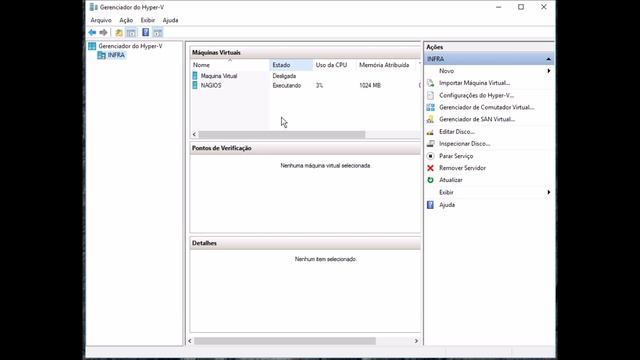Click the INFRA server icon in tree
Viewport: 640px width, 360px height.
click(x=101, y=55)
